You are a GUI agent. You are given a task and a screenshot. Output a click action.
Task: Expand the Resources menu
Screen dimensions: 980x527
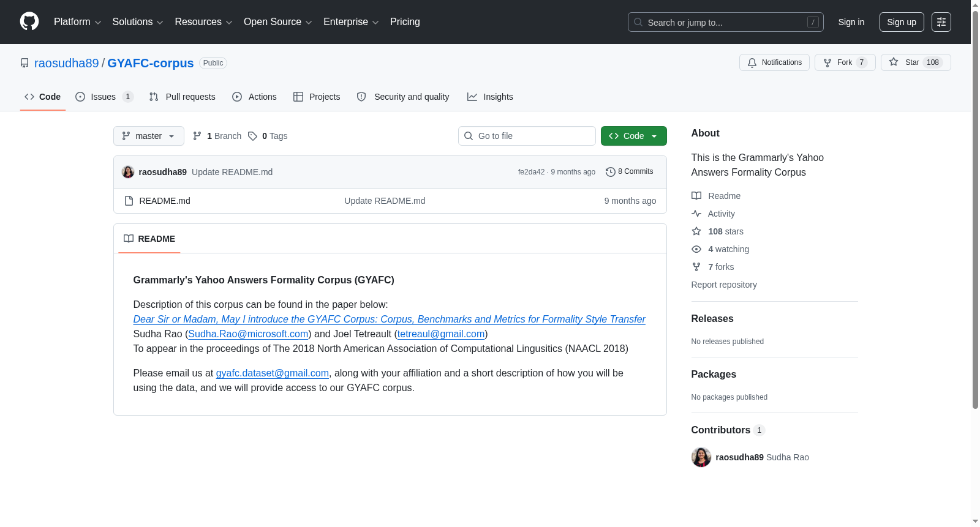(203, 22)
